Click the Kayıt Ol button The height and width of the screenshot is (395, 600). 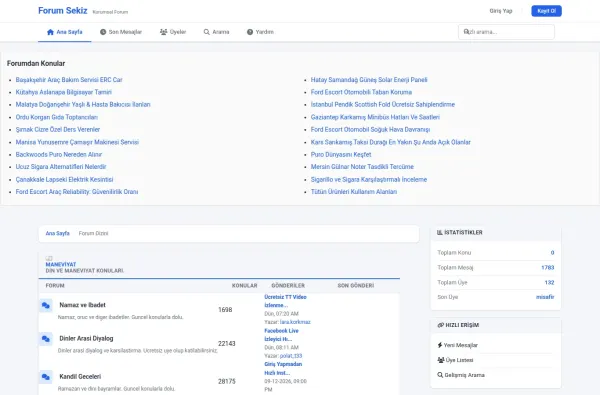[x=546, y=11]
